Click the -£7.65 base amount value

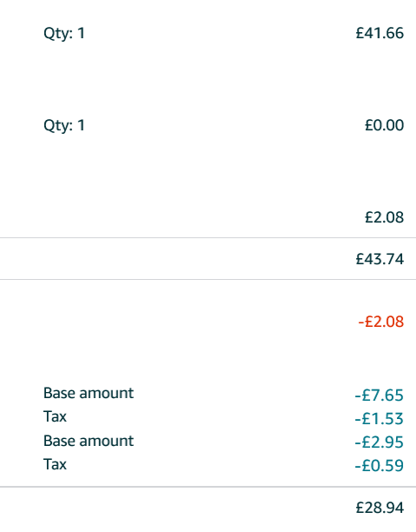click(x=379, y=396)
